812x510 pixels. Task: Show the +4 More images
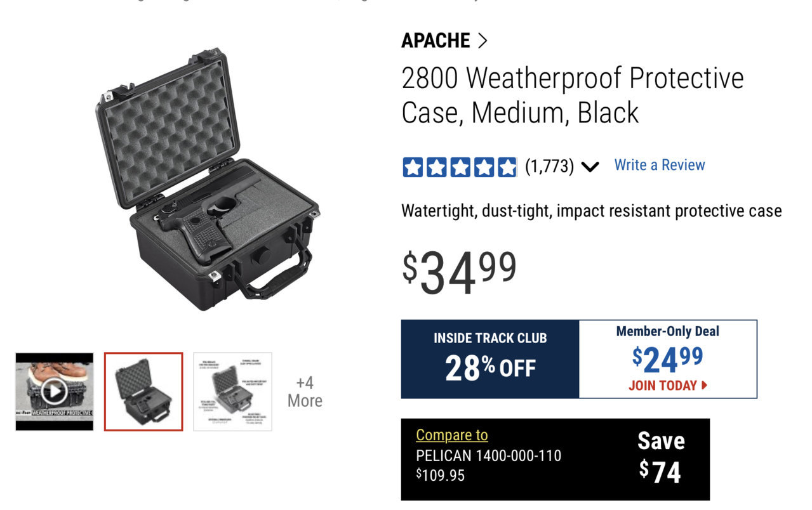tap(305, 392)
